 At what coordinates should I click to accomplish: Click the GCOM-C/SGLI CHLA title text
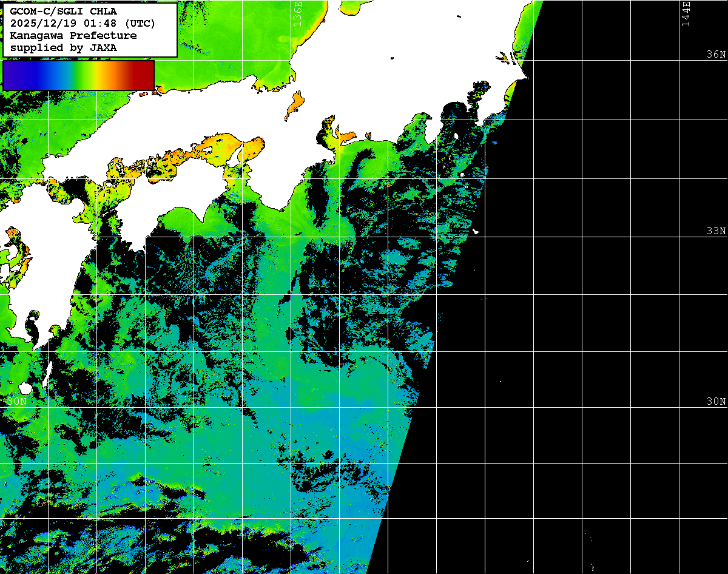coord(63,12)
